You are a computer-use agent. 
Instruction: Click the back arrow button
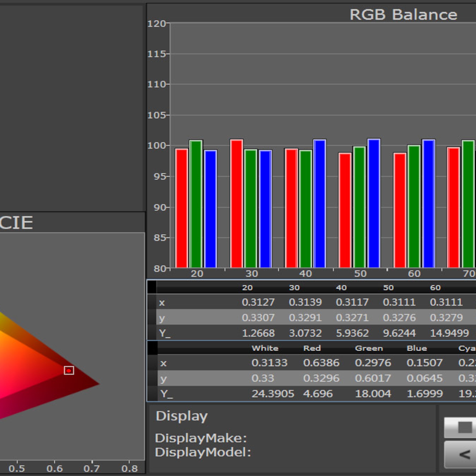460,455
